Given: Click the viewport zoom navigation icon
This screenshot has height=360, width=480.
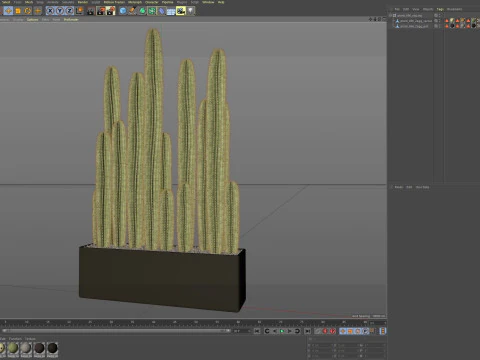Looking at the screenshot, I should click(x=375, y=19).
